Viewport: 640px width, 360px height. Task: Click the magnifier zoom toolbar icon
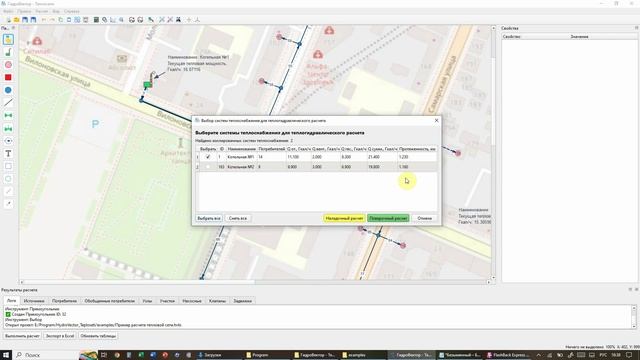(121, 20)
